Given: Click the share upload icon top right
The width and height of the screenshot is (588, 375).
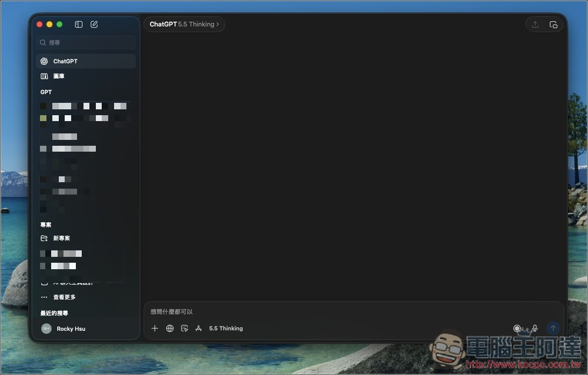Looking at the screenshot, I should [535, 24].
